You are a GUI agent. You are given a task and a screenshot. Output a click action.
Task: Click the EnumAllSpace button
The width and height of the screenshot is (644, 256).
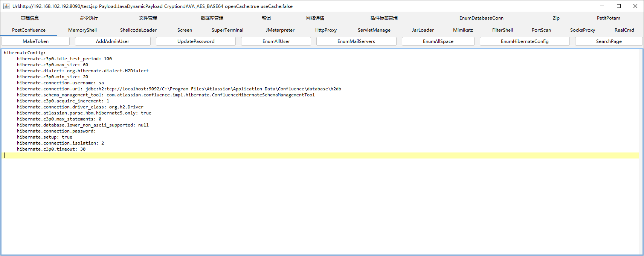(438, 41)
